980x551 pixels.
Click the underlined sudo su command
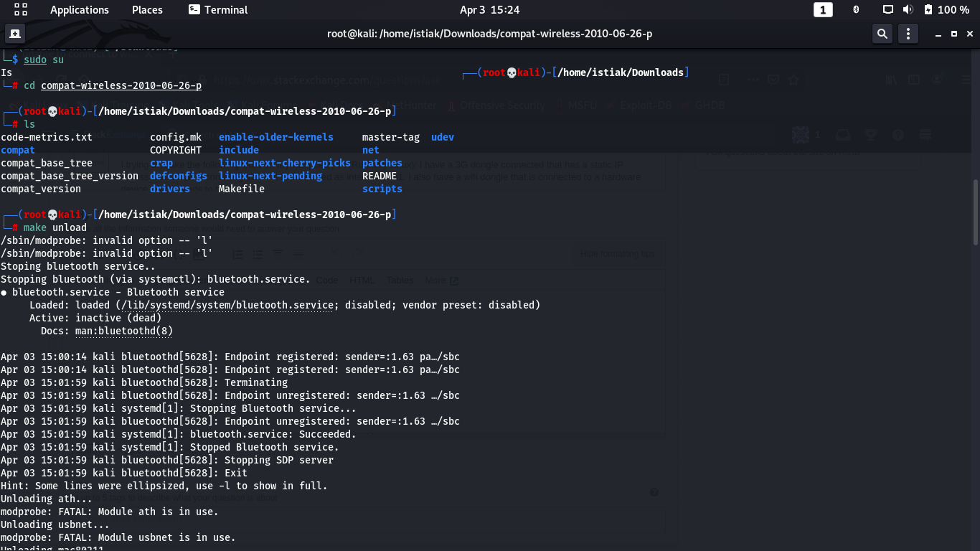click(34, 59)
